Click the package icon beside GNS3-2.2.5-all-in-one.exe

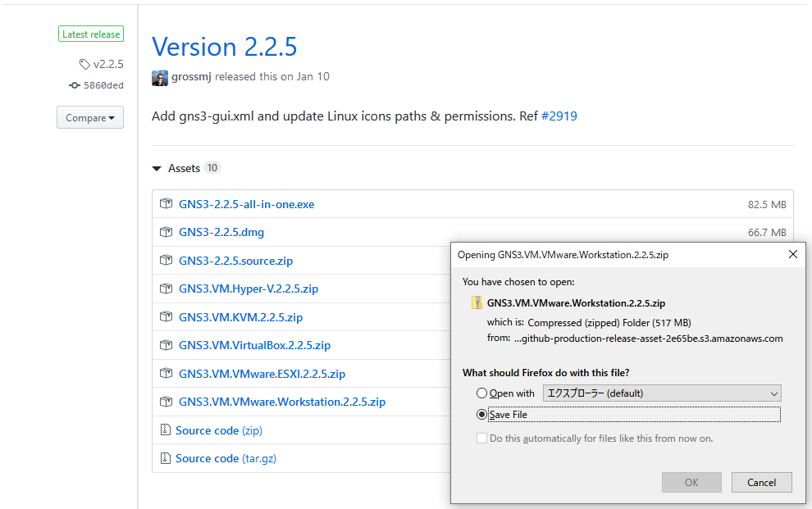pos(166,203)
